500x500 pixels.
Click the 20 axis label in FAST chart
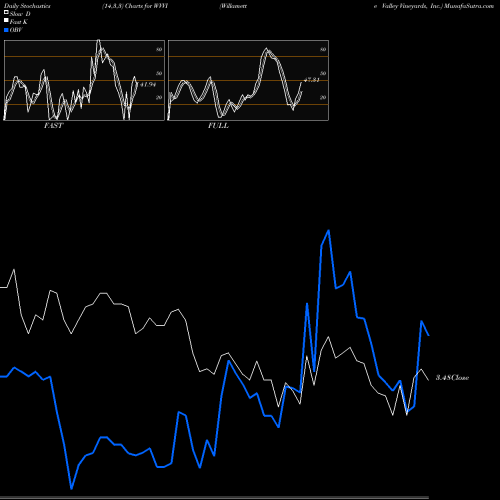[159, 97]
